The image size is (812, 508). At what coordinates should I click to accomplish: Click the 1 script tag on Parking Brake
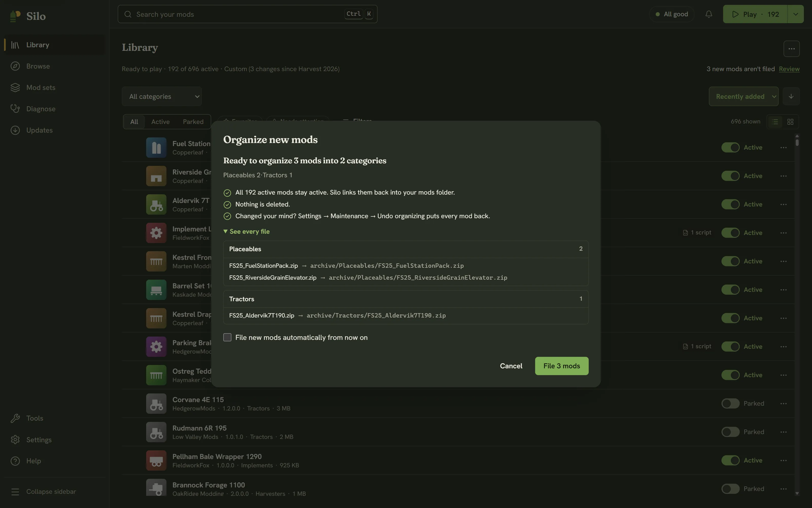pyautogui.click(x=697, y=347)
